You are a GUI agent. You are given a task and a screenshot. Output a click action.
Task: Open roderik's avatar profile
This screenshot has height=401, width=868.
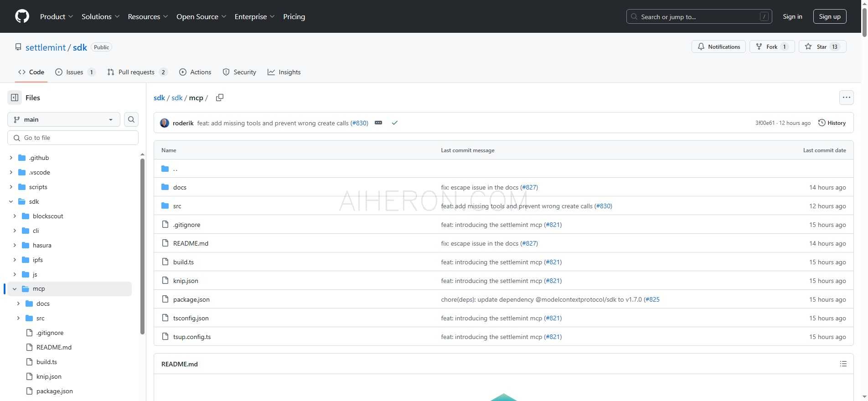click(165, 123)
